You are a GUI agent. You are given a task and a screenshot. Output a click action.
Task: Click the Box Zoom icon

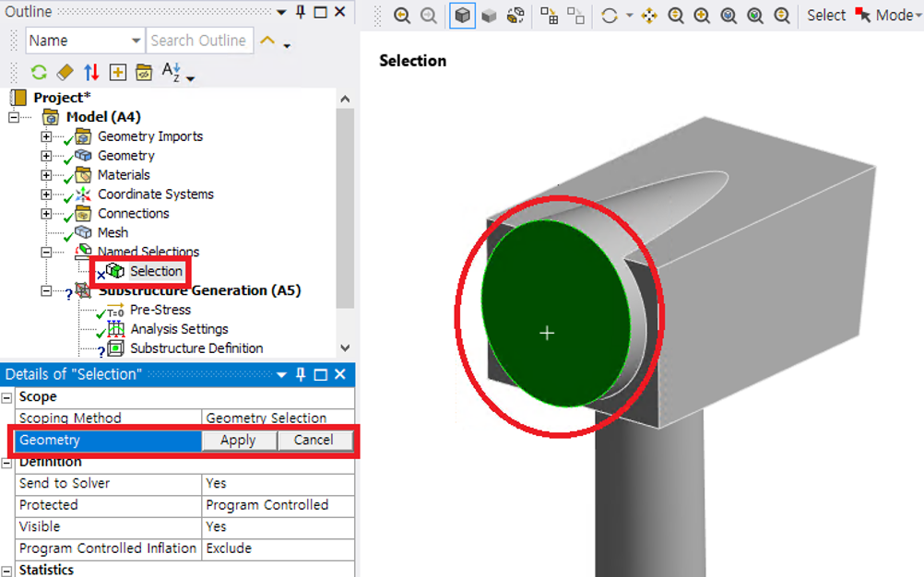pos(702,16)
